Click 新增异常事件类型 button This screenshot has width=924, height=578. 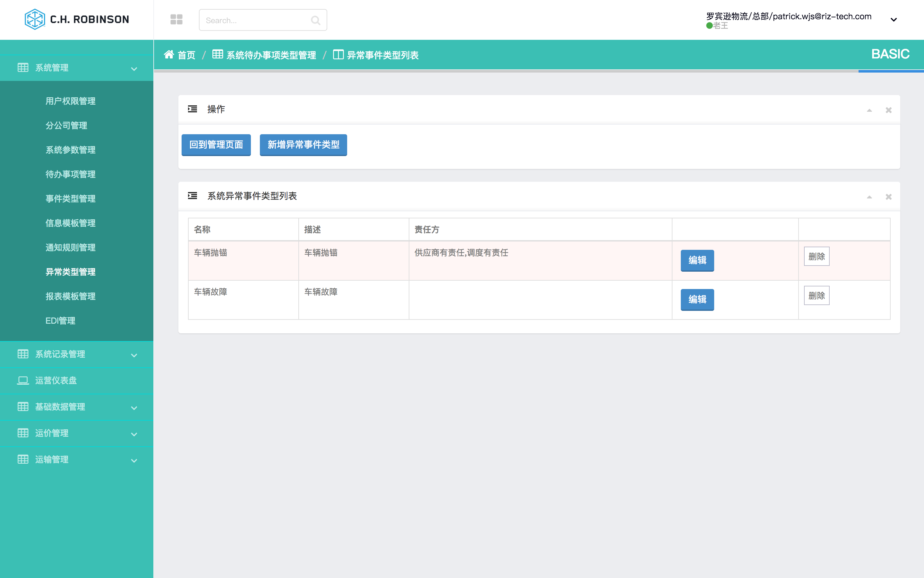(x=303, y=145)
